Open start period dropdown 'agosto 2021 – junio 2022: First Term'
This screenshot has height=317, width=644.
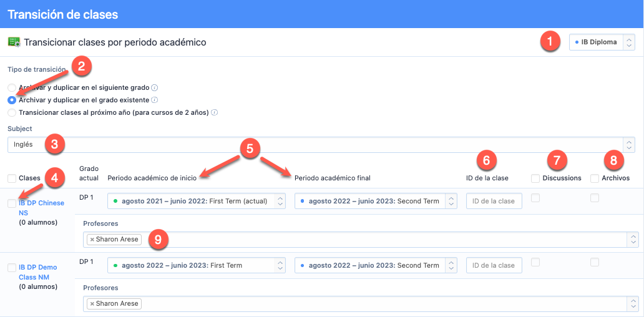196,201
